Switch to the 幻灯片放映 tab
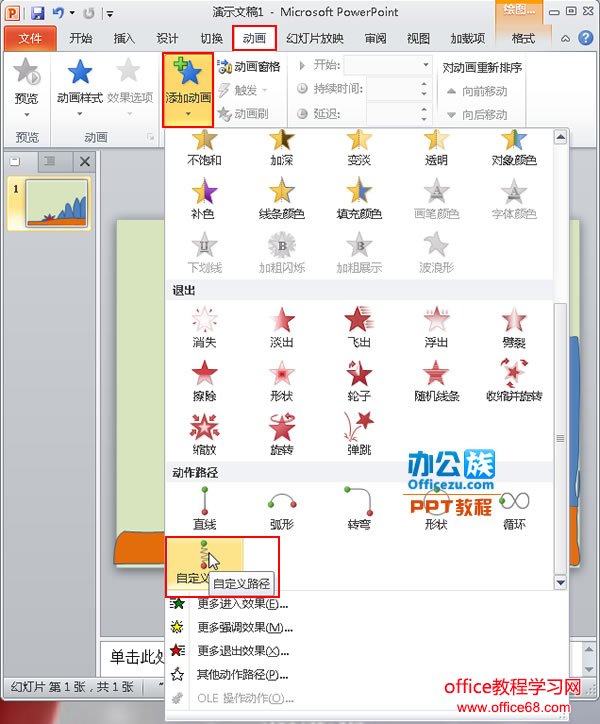This screenshot has height=724, width=600. (x=315, y=38)
